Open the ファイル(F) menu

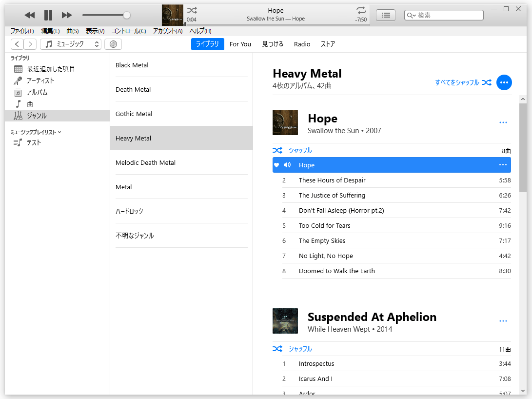pos(22,31)
